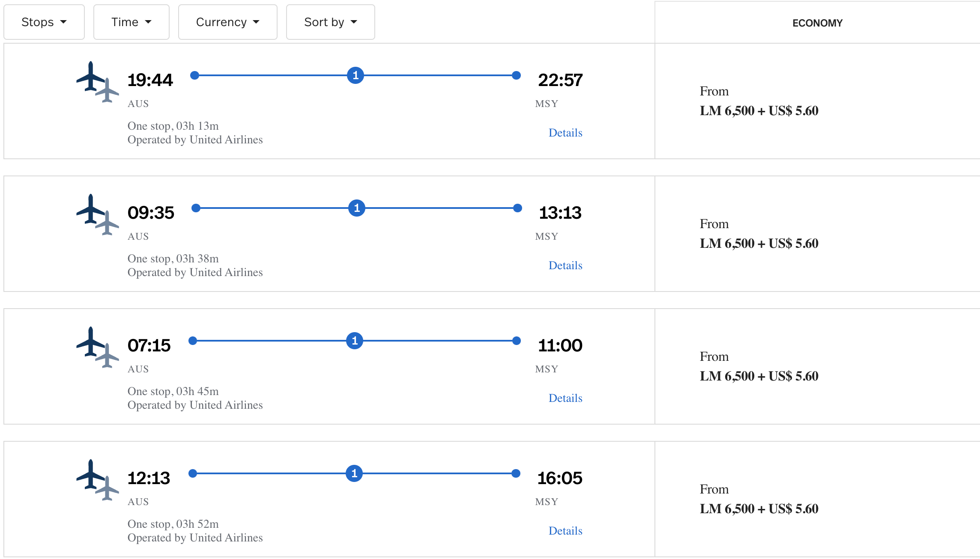Open the Currency dropdown

227,22
